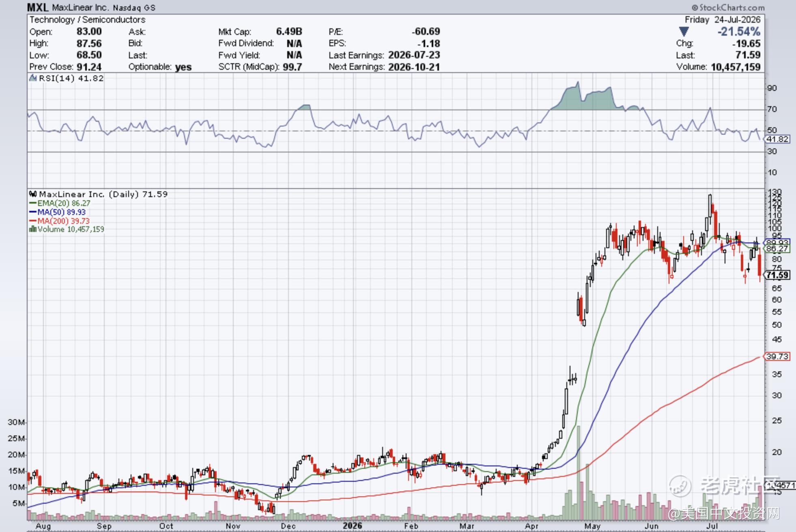Click the "Dec" month label on the time axis
The image size is (796, 532).
pyautogui.click(x=288, y=526)
